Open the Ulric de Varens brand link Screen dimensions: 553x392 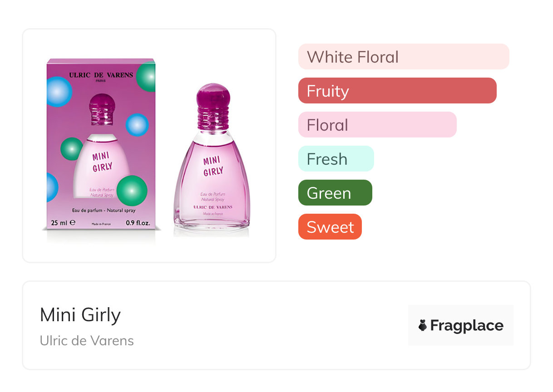[x=87, y=341]
